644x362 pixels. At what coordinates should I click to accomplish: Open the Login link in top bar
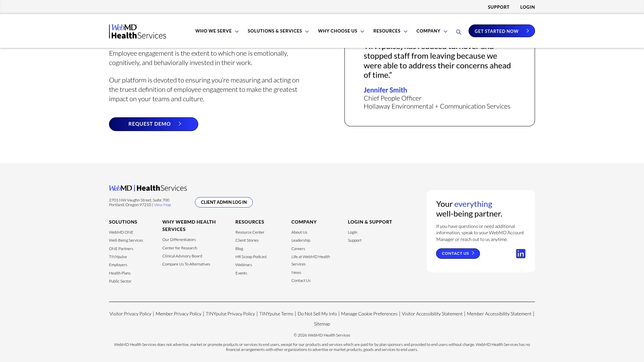click(527, 7)
